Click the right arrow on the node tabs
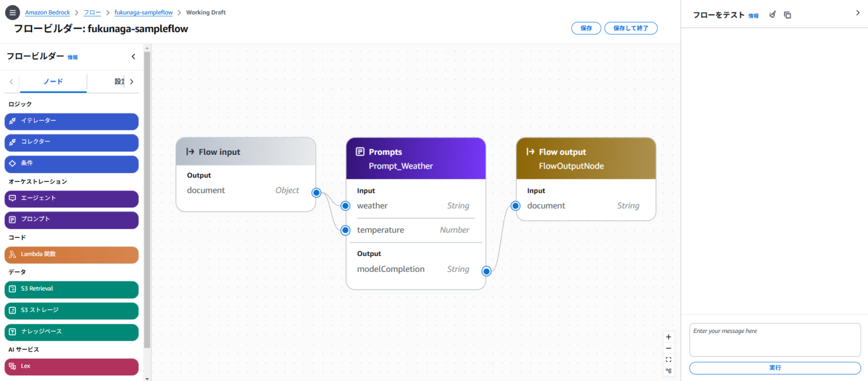The width and height of the screenshot is (868, 381). click(132, 81)
